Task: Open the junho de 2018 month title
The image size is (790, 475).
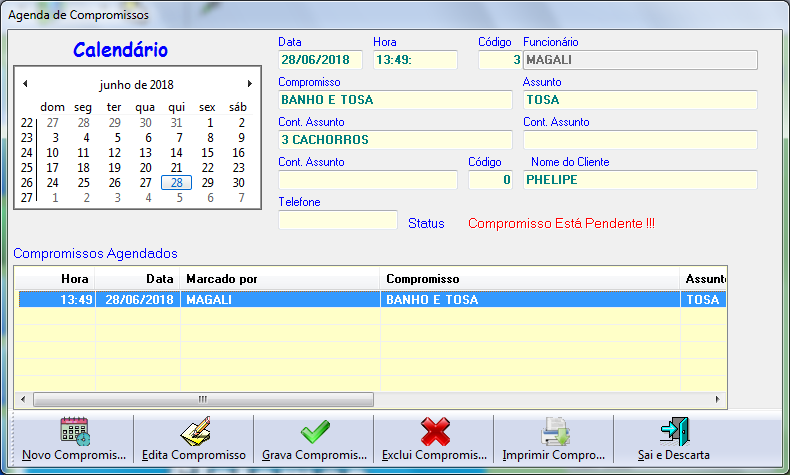Action: tap(137, 84)
